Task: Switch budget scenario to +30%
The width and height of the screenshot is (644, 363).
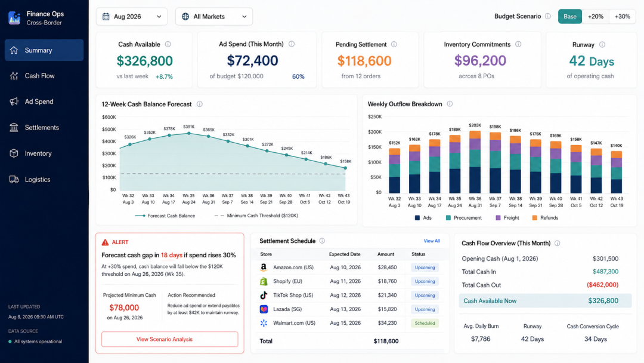Action: tap(622, 17)
